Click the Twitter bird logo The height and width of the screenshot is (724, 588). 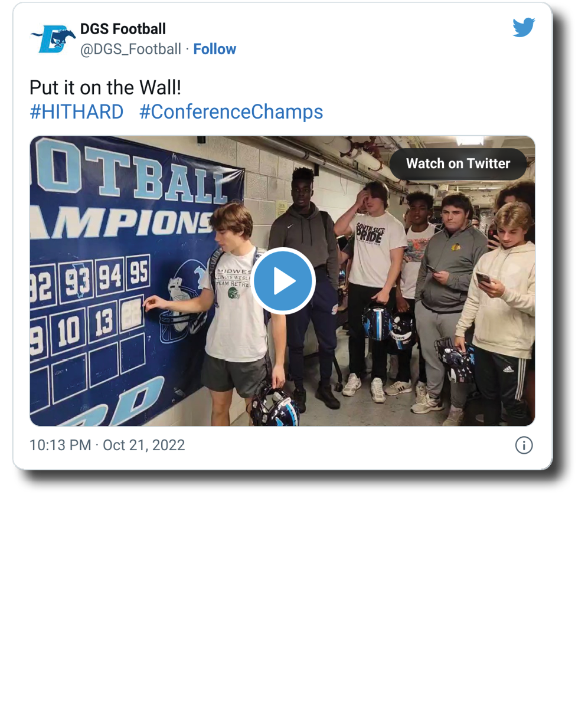coord(523,28)
